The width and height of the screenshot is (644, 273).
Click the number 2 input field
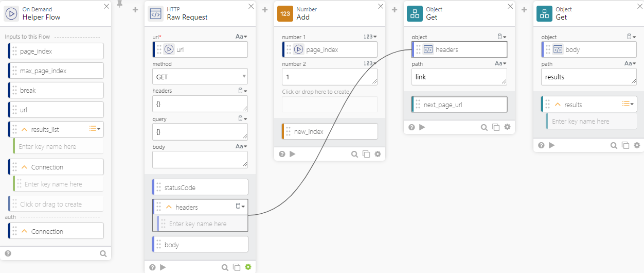[329, 77]
